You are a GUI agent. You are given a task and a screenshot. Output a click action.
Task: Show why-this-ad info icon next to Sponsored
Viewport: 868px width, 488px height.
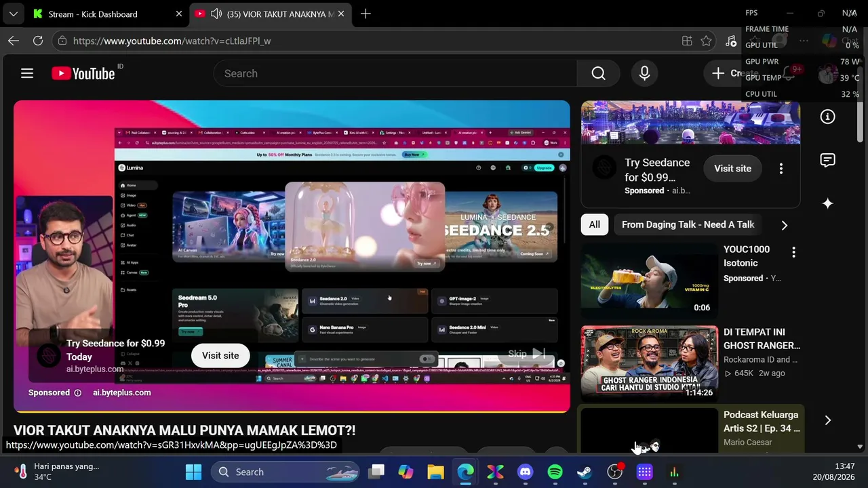coord(77,392)
